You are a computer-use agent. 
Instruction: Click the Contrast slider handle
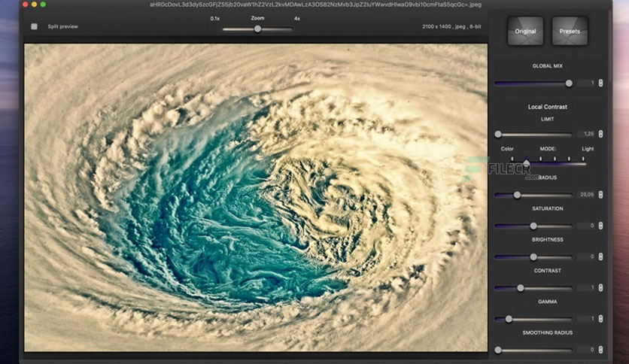521,288
